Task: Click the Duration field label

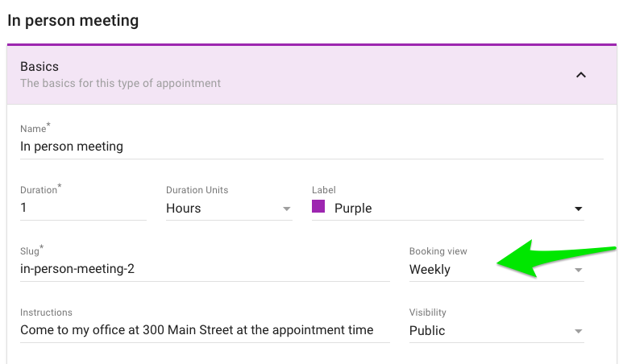Action: point(40,189)
